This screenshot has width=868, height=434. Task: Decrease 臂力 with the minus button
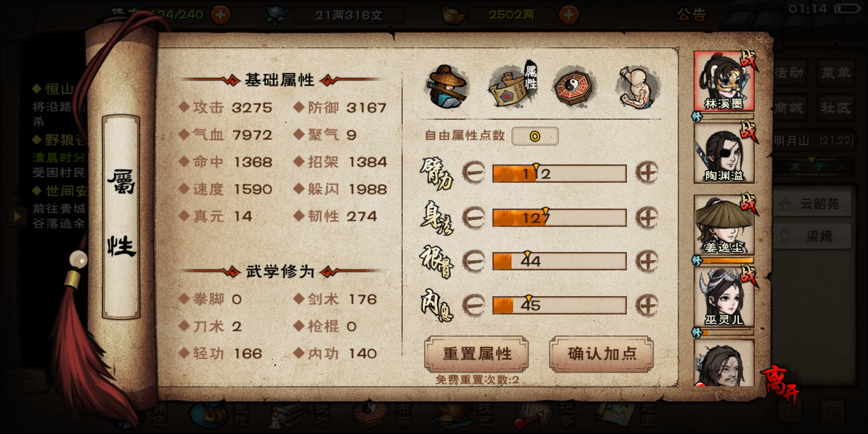(x=474, y=173)
